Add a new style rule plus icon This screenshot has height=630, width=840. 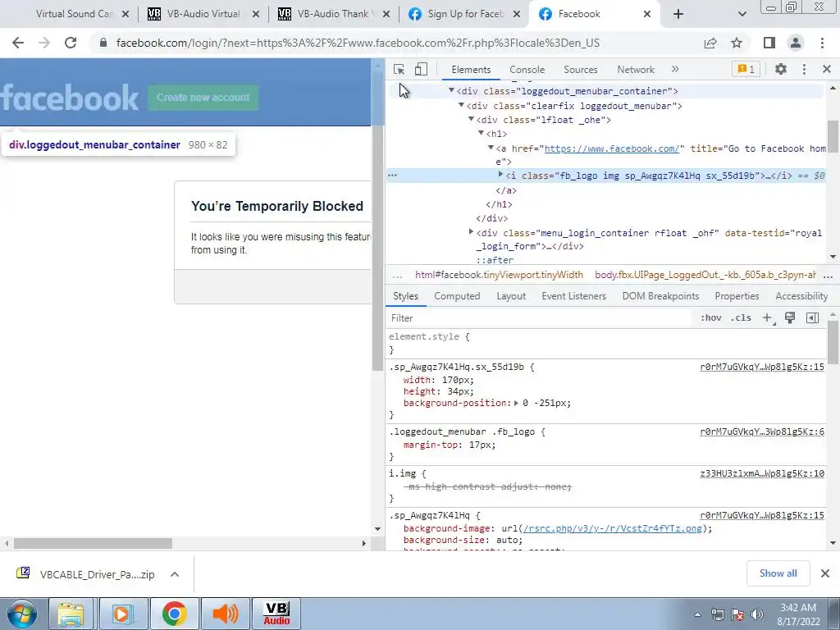pyautogui.click(x=767, y=318)
